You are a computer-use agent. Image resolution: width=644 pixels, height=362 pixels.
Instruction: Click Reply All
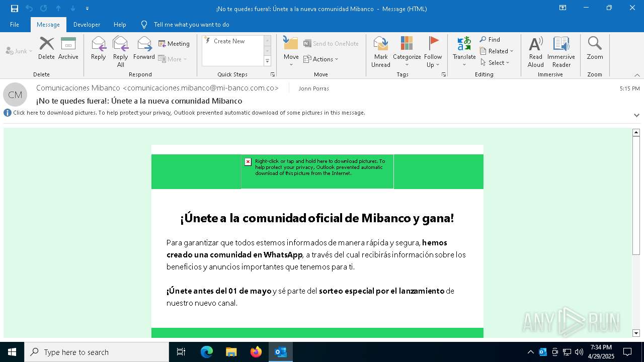coord(121,52)
